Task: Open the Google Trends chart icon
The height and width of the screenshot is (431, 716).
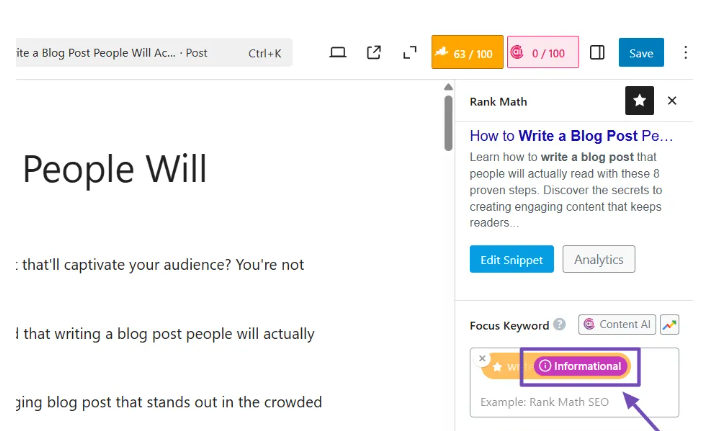Action: coord(670,325)
